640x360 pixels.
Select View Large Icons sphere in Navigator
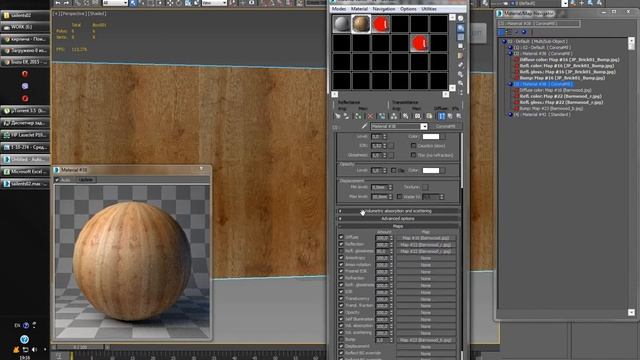pyautogui.click(x=524, y=32)
